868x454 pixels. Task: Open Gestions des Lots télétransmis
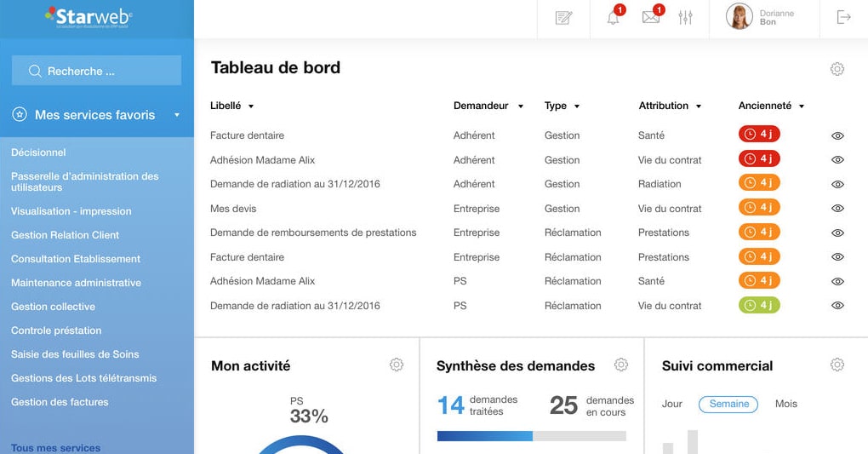tap(83, 378)
